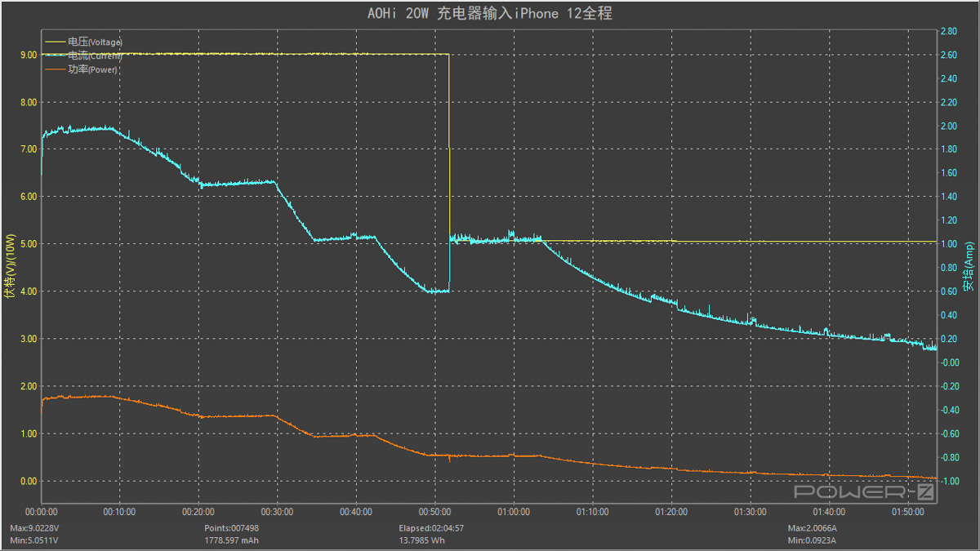Click the Points:007498 counter
Viewport: 980px width, 551px height.
pyautogui.click(x=231, y=528)
